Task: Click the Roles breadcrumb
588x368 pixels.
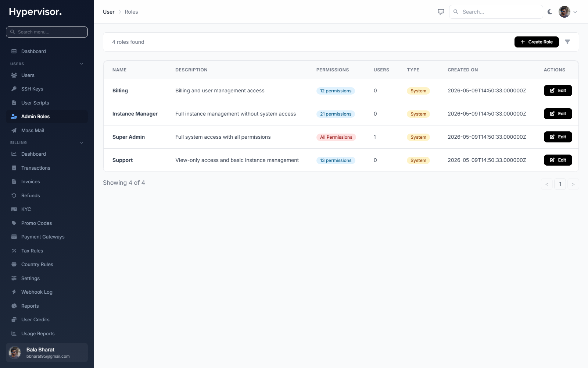Action: [x=131, y=12]
